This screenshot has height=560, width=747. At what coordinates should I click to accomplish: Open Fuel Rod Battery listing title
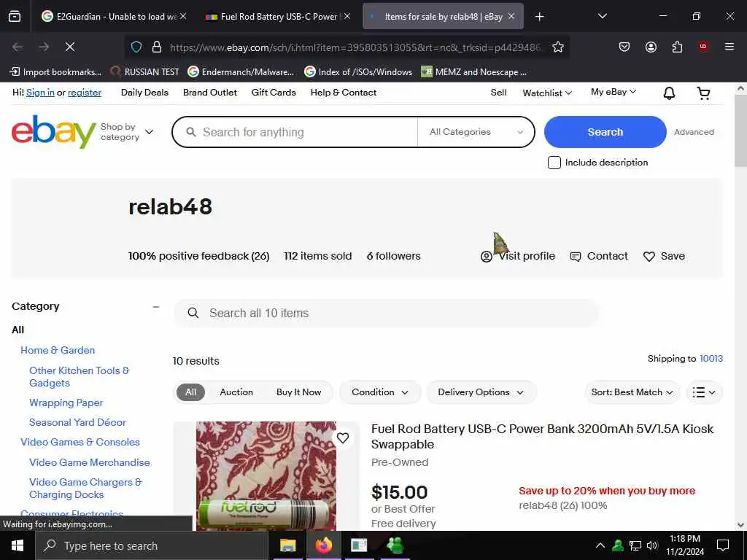542,436
